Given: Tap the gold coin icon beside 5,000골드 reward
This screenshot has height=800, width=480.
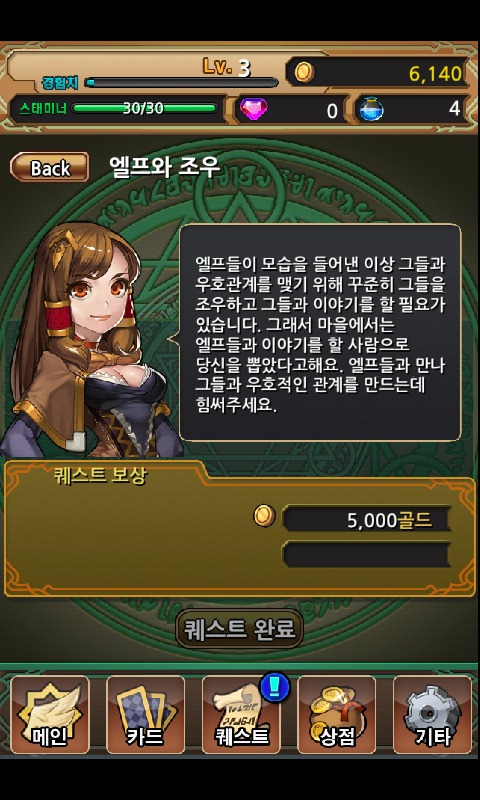Looking at the screenshot, I should click(x=264, y=516).
